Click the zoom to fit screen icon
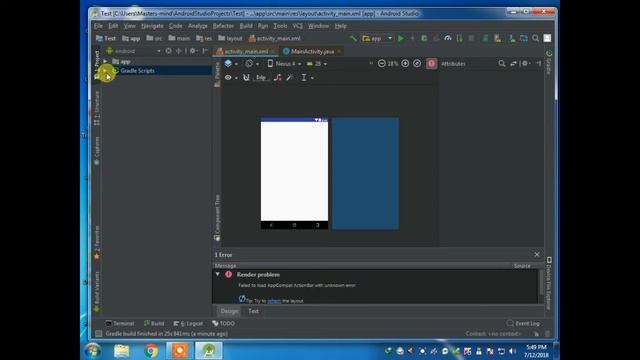This screenshot has height=360, width=640. click(417, 64)
